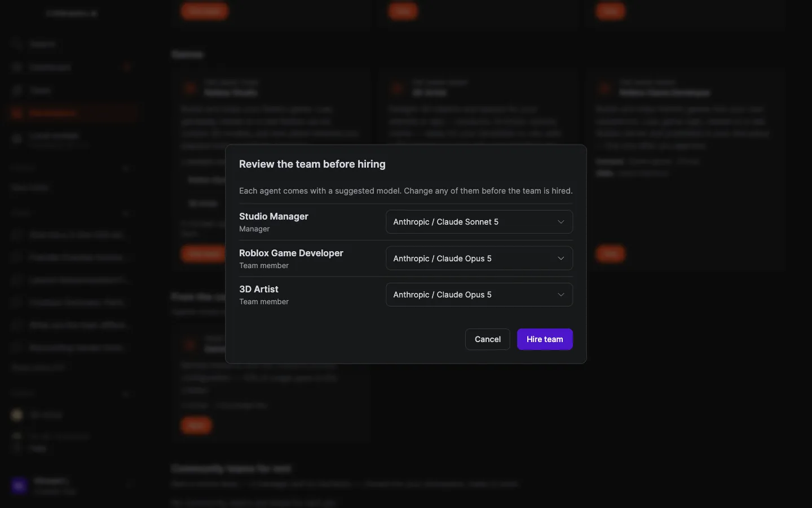The height and width of the screenshot is (508, 812).
Task: Cancel the team review dialog
Action: pyautogui.click(x=488, y=339)
